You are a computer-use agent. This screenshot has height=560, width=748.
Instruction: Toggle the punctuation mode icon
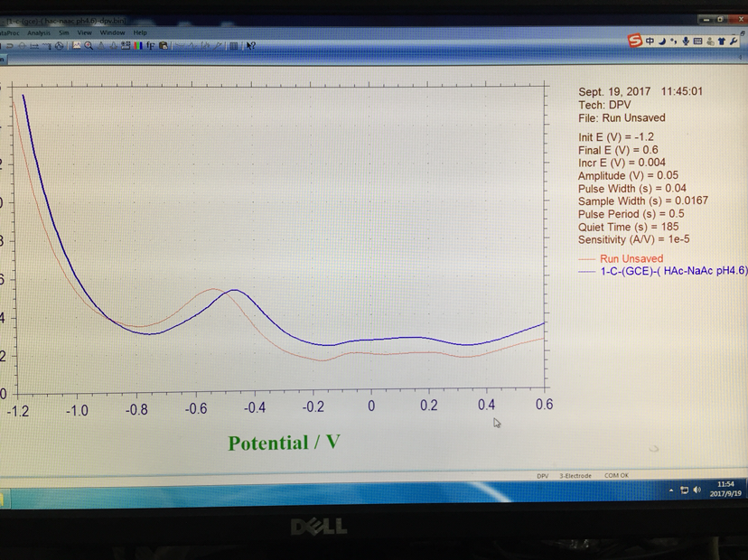[674, 41]
